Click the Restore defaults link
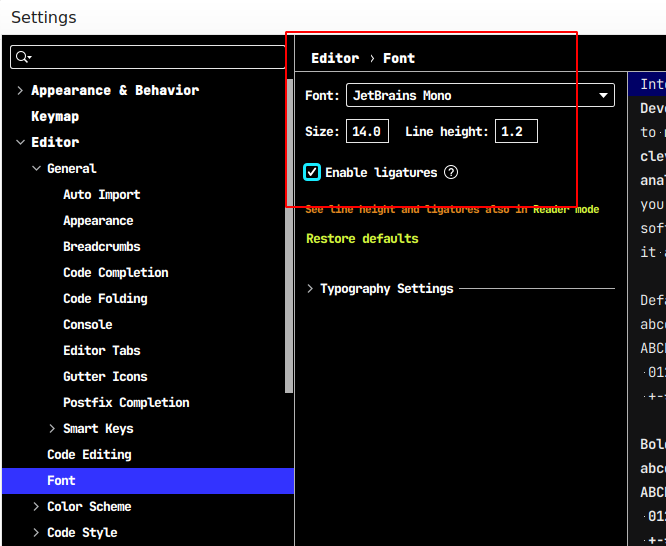Viewport: 666px width, 546px height. (x=362, y=239)
